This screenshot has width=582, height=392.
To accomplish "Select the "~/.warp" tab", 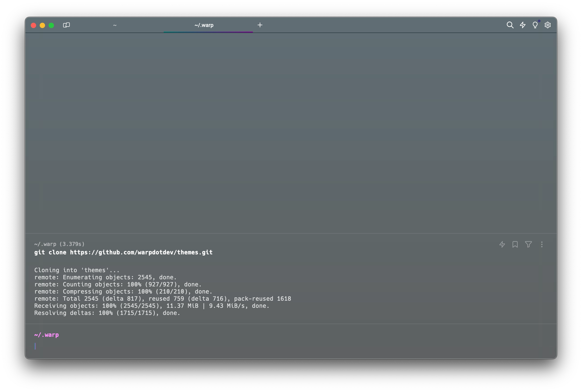I will (x=204, y=25).
